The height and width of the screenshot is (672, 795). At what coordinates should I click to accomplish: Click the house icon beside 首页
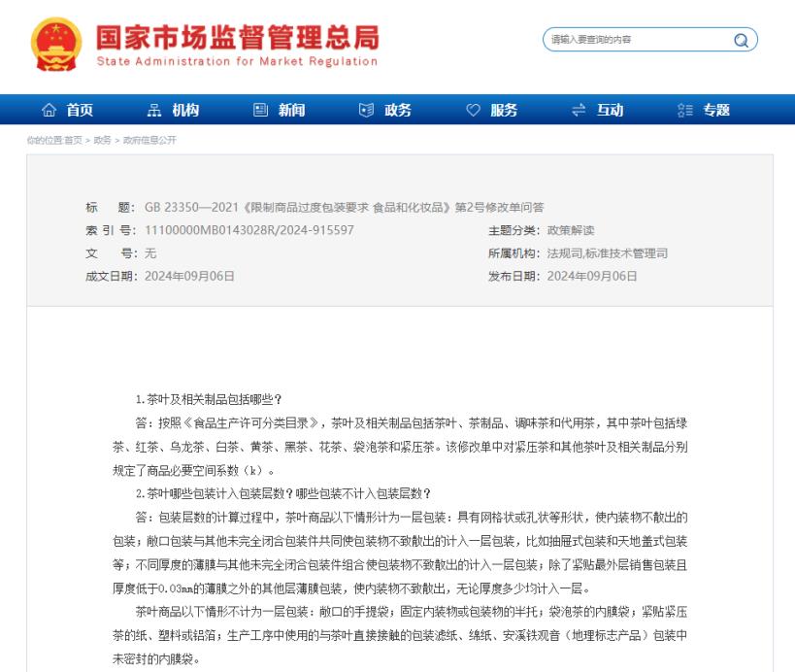click(50, 111)
